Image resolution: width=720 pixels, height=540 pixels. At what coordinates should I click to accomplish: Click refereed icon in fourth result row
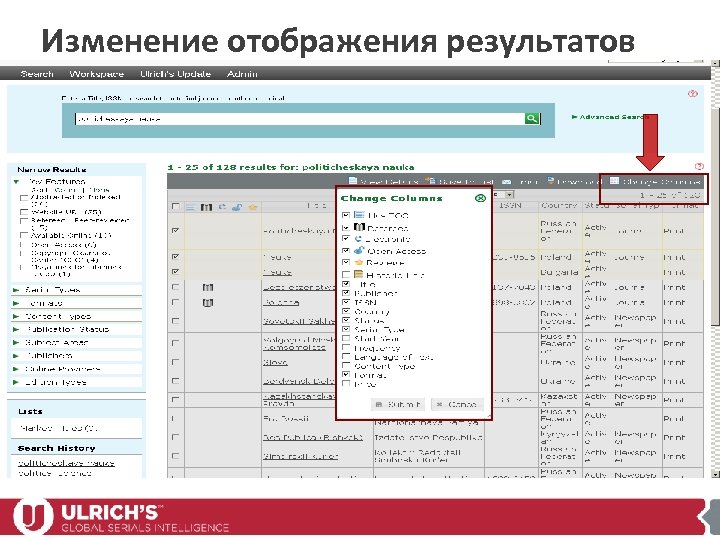tap(208, 287)
